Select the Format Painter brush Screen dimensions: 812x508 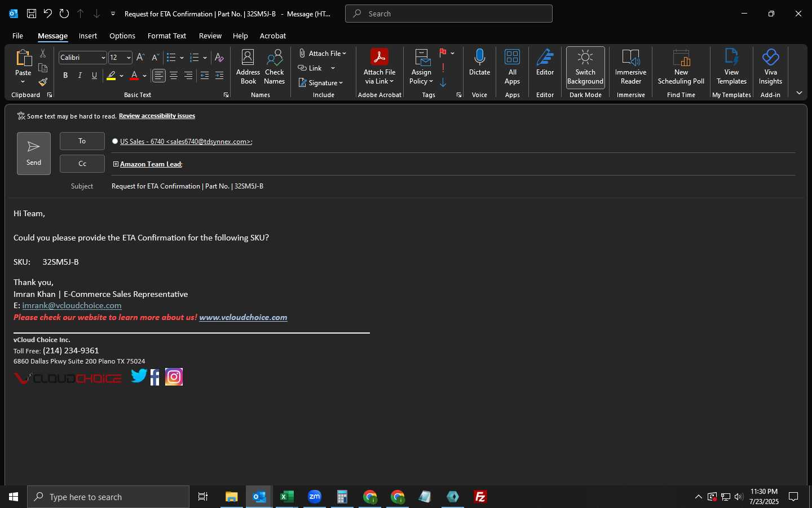[43, 82]
